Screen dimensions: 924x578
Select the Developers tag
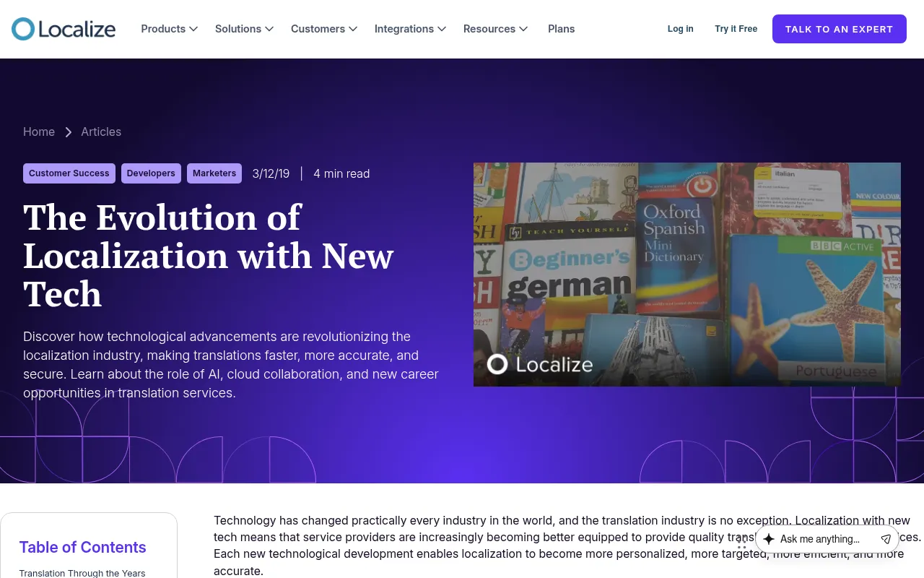coord(151,173)
